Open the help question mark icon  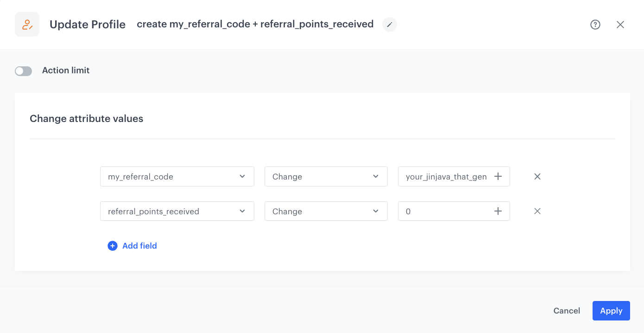(595, 24)
